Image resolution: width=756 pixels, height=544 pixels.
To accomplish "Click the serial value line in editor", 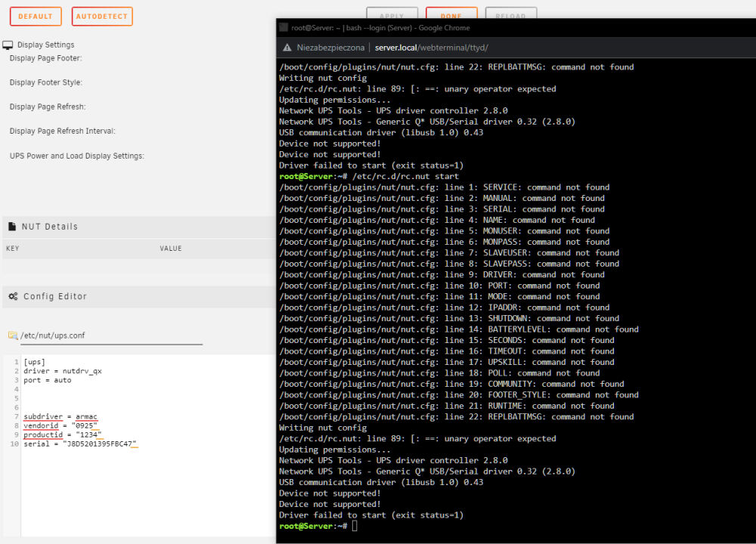I will pos(80,444).
